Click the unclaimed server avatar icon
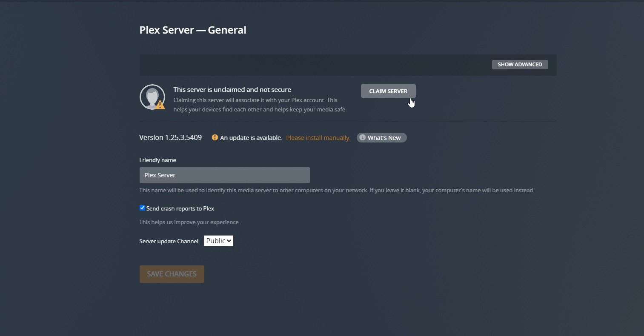This screenshot has width=644, height=336. pos(152,97)
